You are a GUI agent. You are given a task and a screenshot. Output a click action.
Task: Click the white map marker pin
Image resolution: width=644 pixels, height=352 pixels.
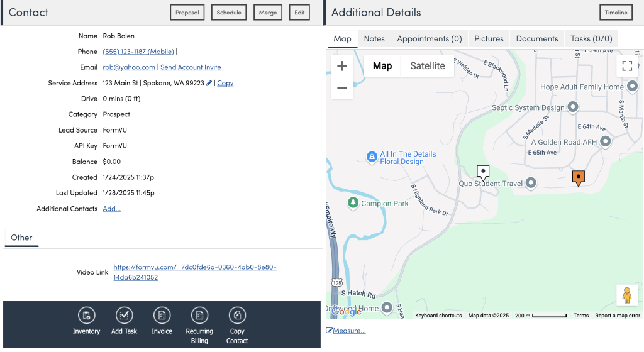pos(483,173)
